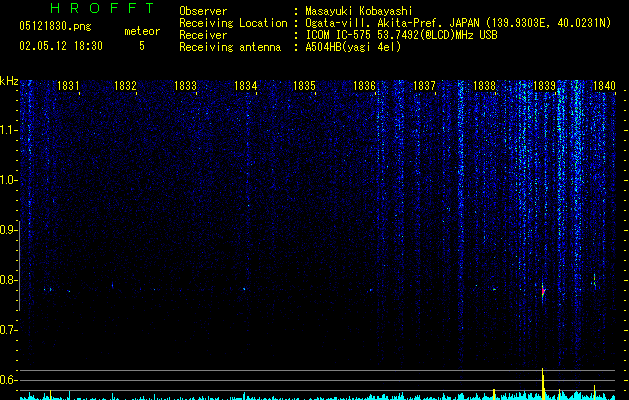Click the 1837 time marker

[x=424, y=86]
